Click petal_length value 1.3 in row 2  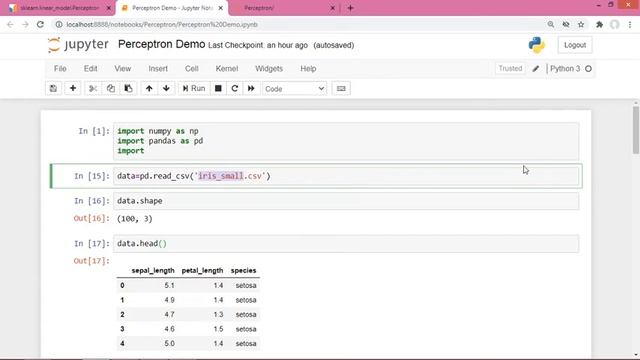pyautogui.click(x=218, y=314)
